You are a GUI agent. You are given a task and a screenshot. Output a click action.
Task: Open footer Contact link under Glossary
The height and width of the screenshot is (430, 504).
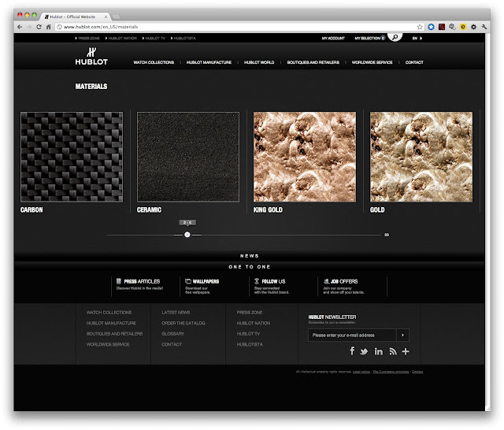(172, 344)
